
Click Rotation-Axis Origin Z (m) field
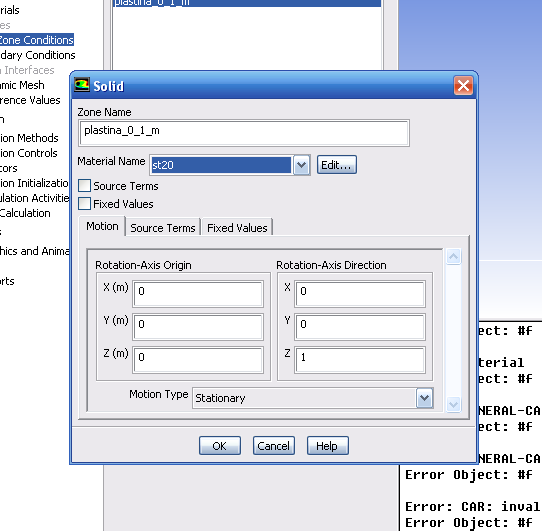[198, 360]
